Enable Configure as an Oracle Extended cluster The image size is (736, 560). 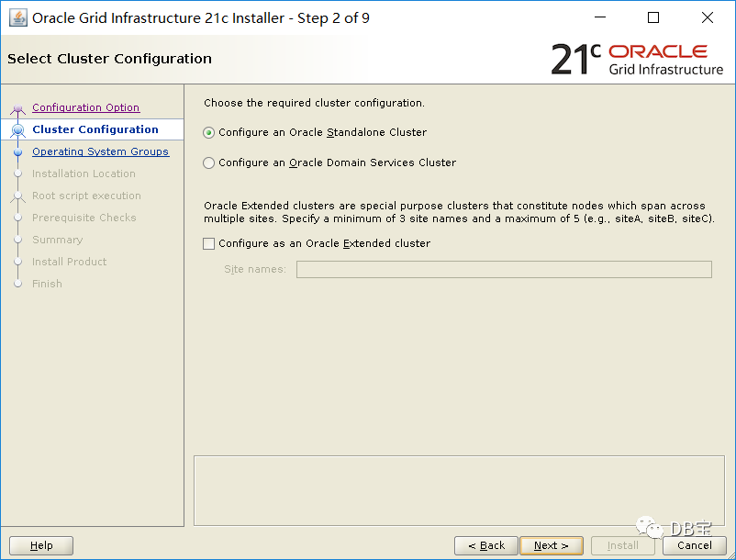[x=317, y=243]
